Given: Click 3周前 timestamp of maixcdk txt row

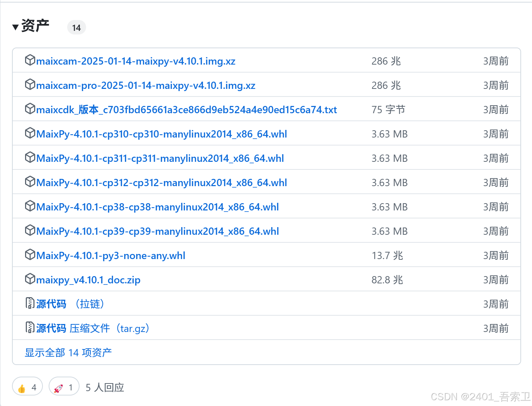Looking at the screenshot, I should click(x=496, y=110).
